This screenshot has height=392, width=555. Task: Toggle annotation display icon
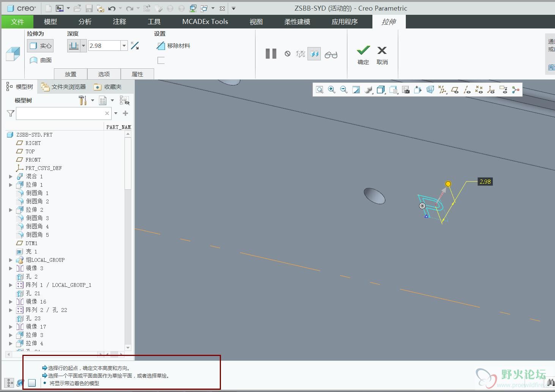tap(503, 90)
